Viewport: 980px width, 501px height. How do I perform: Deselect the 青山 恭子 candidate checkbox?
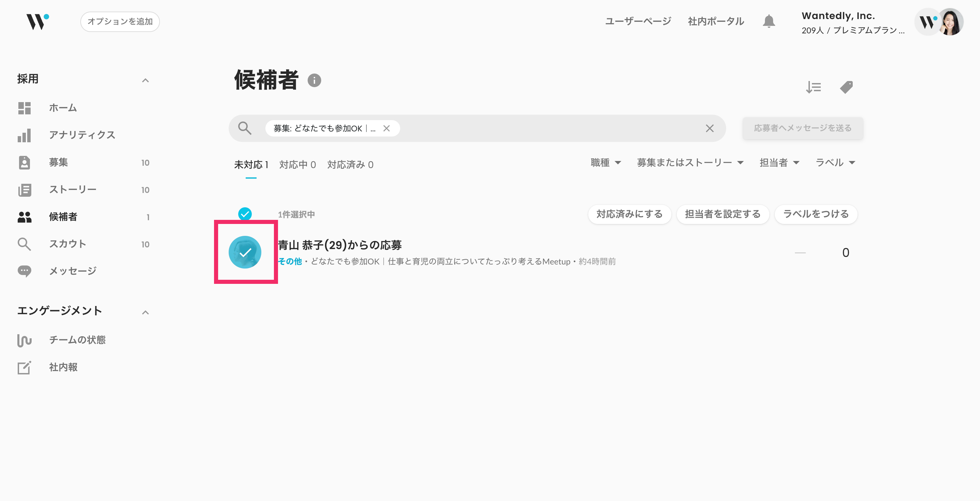point(245,252)
